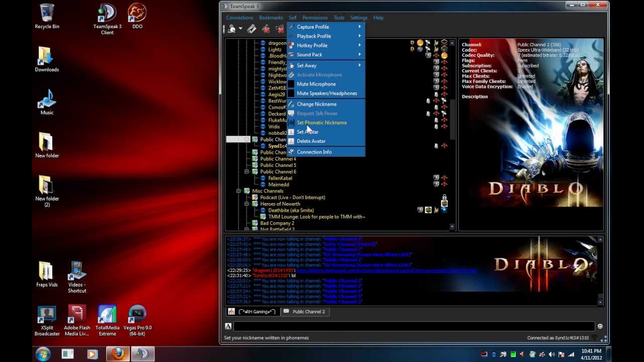This screenshot has width=644, height=362.
Task: Open the Connections menu
Action: [x=239, y=18]
